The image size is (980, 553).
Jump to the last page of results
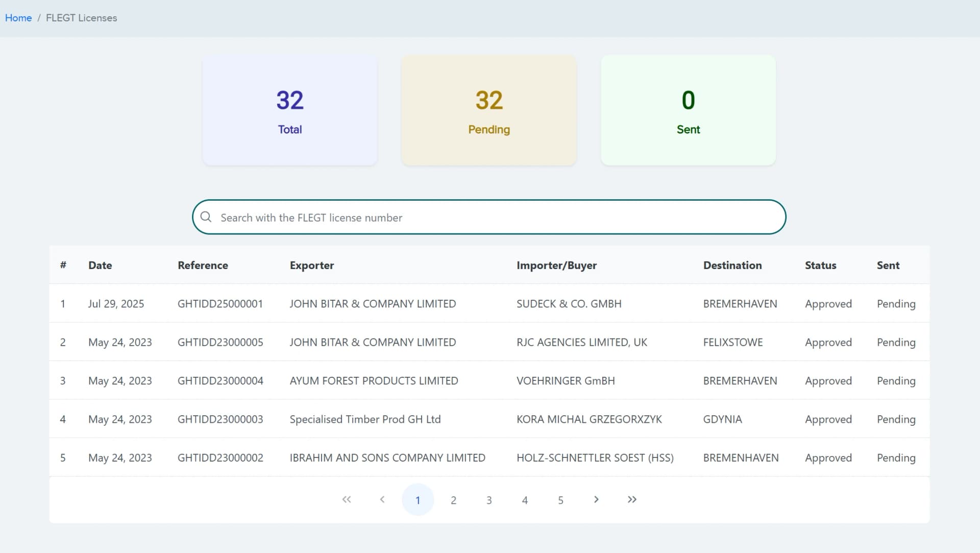point(632,499)
